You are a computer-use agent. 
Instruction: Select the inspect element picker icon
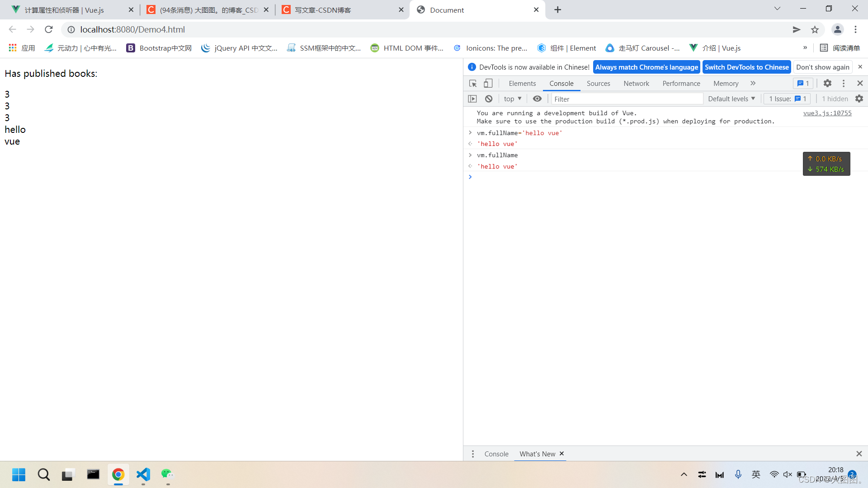coord(473,84)
